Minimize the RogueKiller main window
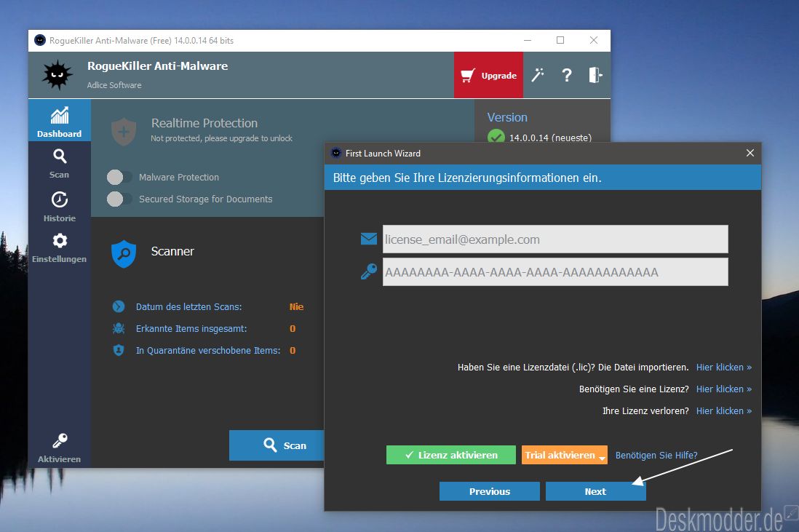Image resolution: width=799 pixels, height=532 pixels. pyautogui.click(x=528, y=40)
